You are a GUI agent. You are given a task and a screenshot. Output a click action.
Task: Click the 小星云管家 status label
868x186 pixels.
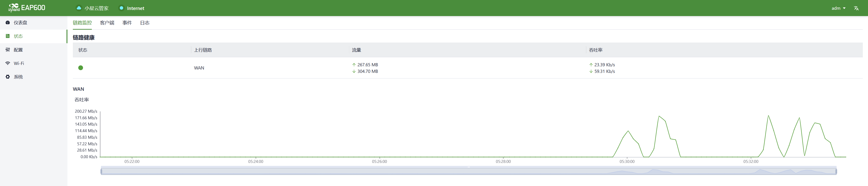[96, 8]
